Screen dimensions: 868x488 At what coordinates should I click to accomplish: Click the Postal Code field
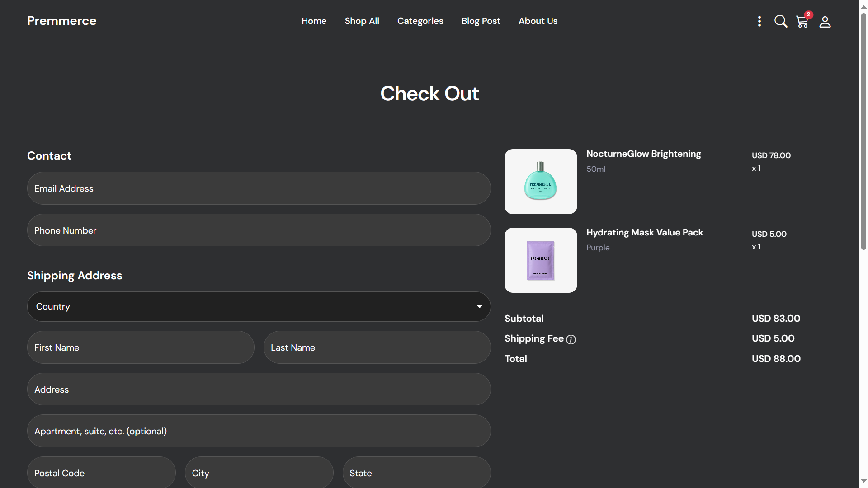click(x=101, y=473)
